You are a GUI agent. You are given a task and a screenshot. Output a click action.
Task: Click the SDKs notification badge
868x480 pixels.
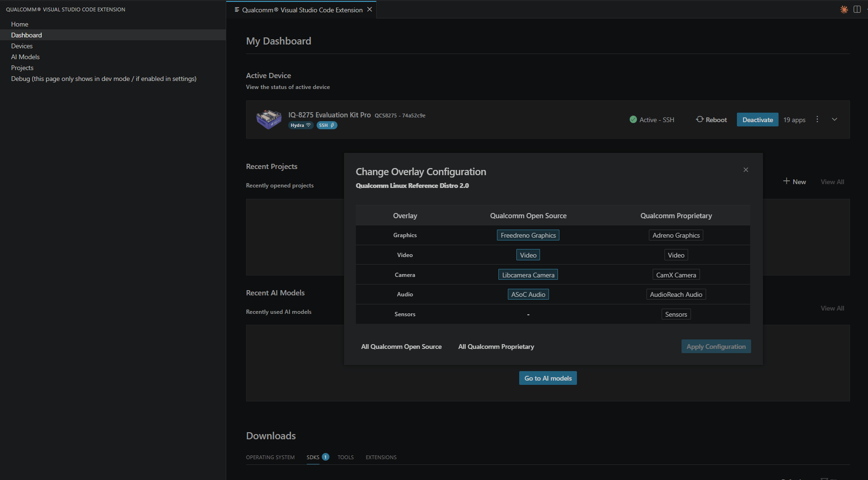pos(326,457)
